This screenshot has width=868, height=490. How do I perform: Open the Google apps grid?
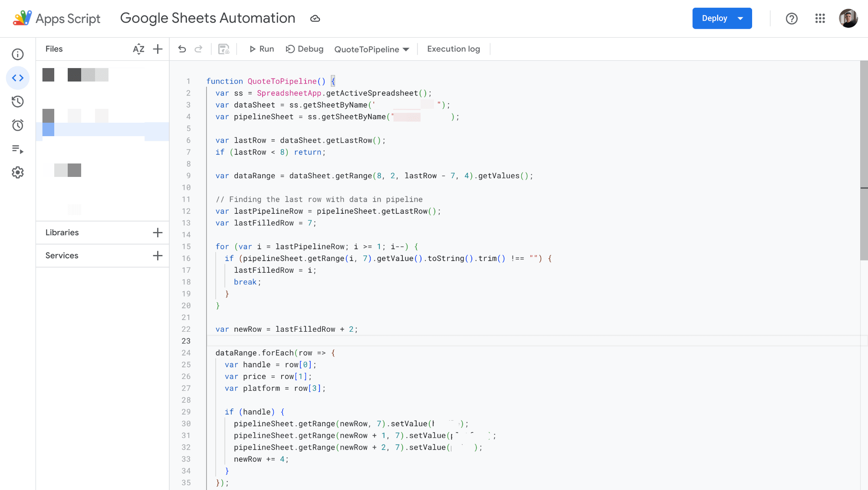pyautogui.click(x=820, y=18)
